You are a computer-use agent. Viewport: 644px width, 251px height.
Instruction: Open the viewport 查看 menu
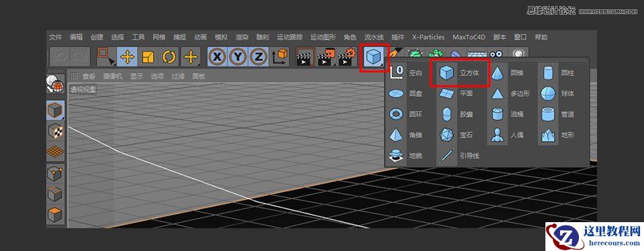click(89, 76)
